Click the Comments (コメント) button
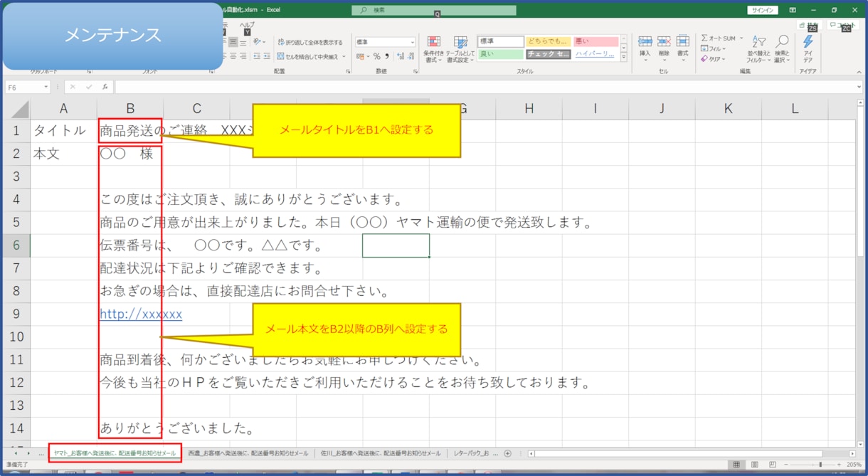Viewport: 868px width, 476px height. click(x=843, y=25)
